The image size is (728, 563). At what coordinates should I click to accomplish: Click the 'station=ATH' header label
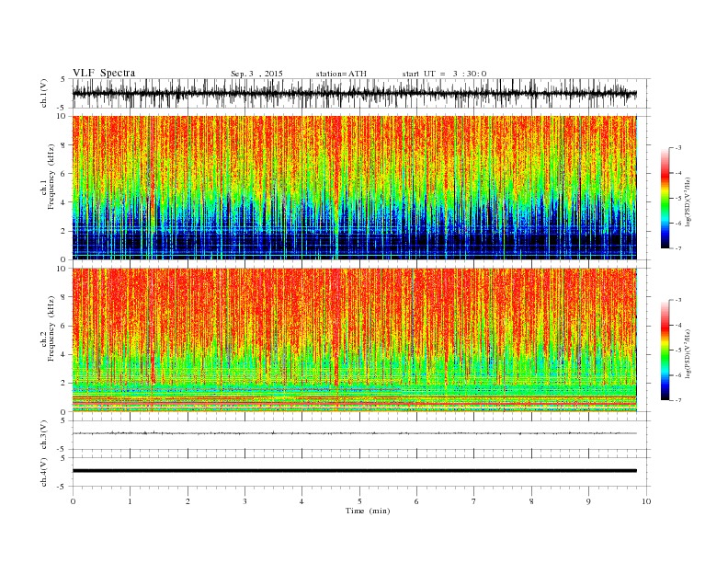click(341, 74)
